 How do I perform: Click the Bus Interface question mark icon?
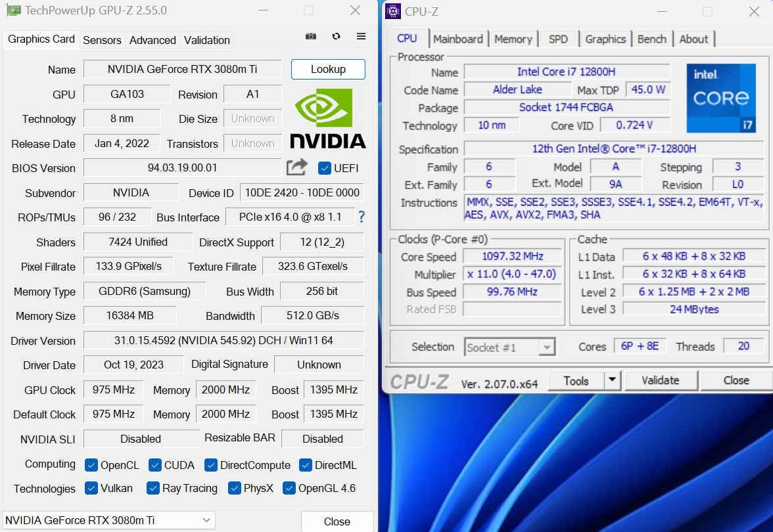coord(362,217)
